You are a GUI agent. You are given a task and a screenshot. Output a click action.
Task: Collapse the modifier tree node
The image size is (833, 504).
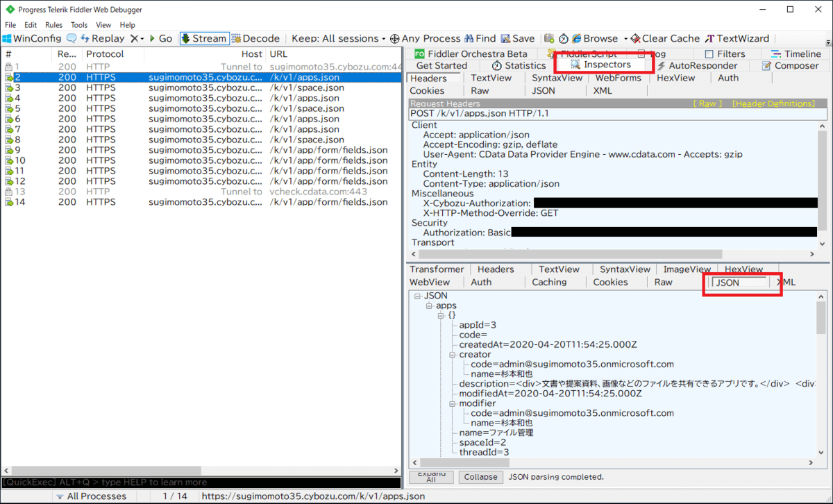452,403
